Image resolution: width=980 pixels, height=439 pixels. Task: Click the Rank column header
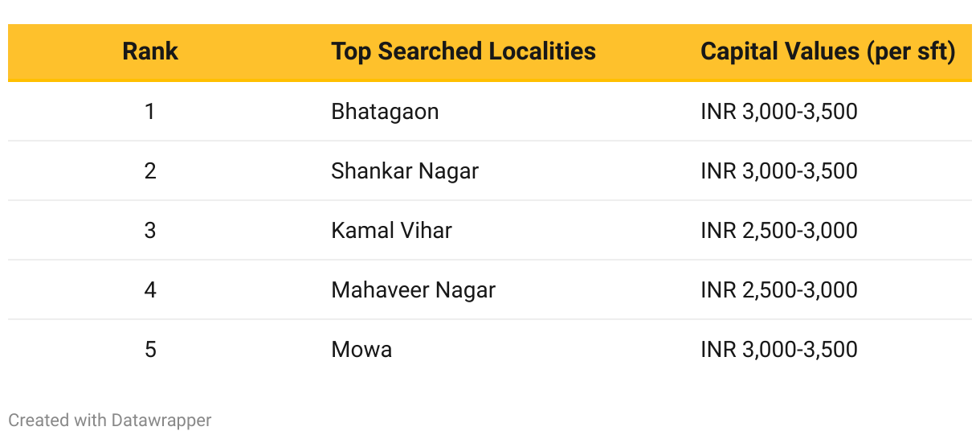click(x=150, y=52)
